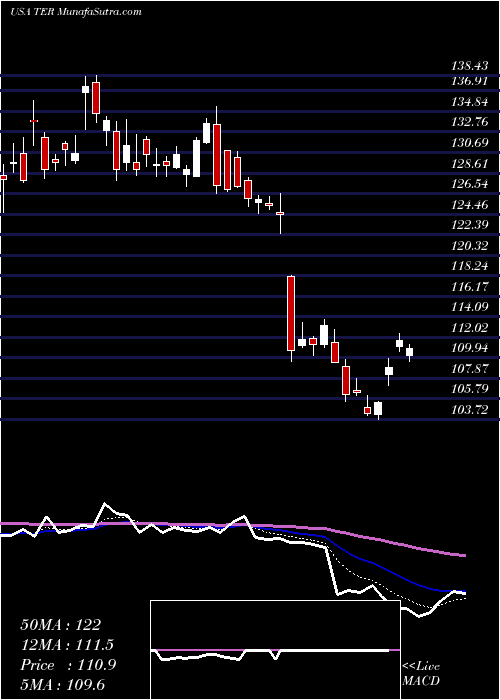The image size is (500, 700).
Task: Click the 12MA : 111.5 readout
Action: tap(67, 645)
